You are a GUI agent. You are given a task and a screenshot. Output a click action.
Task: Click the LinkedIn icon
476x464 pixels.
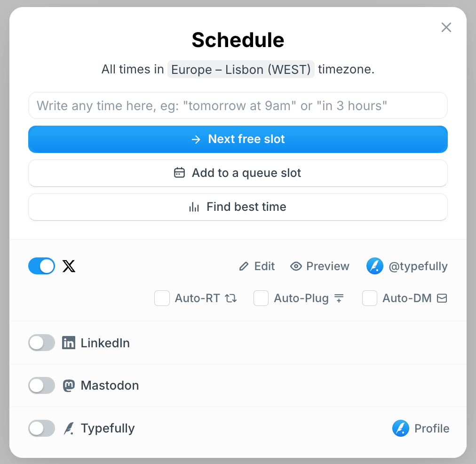69,343
